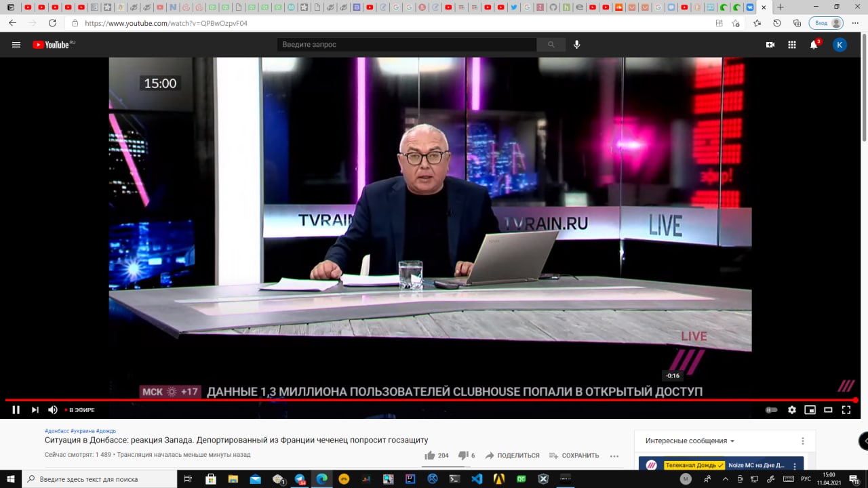Click the #донбасс hashtag

pos(57,431)
